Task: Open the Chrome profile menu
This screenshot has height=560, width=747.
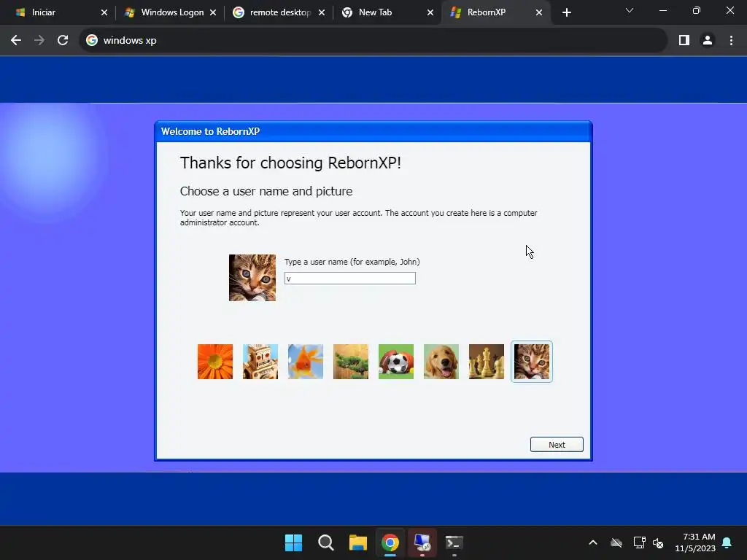Action: [708, 41]
